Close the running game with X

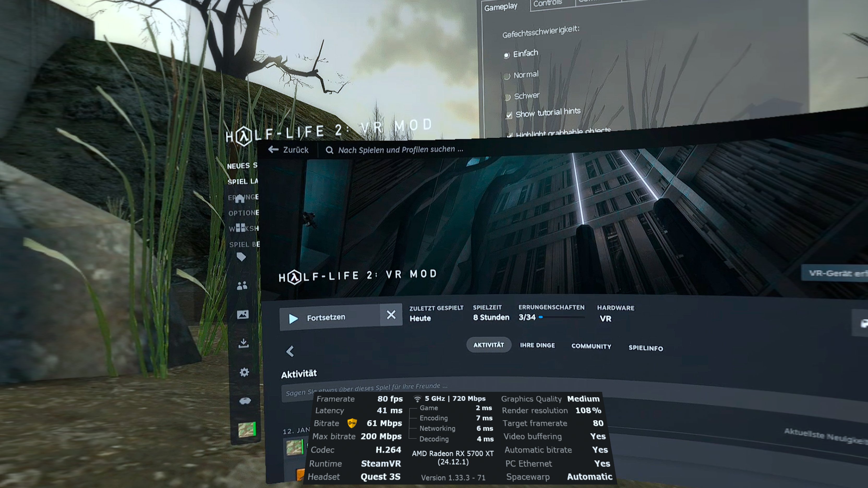[391, 315]
